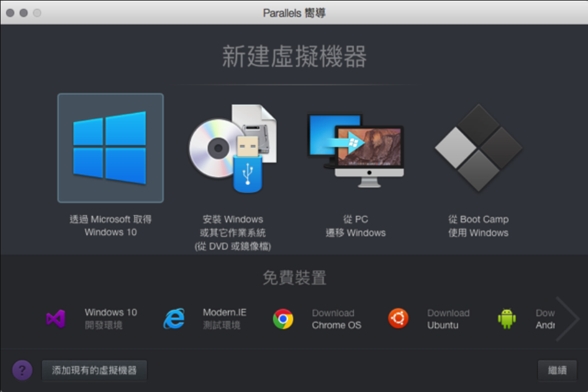The height and width of the screenshot is (392, 588).
Task: Click the 從 Boot Camp 使用 Windows label
Action: click(478, 226)
